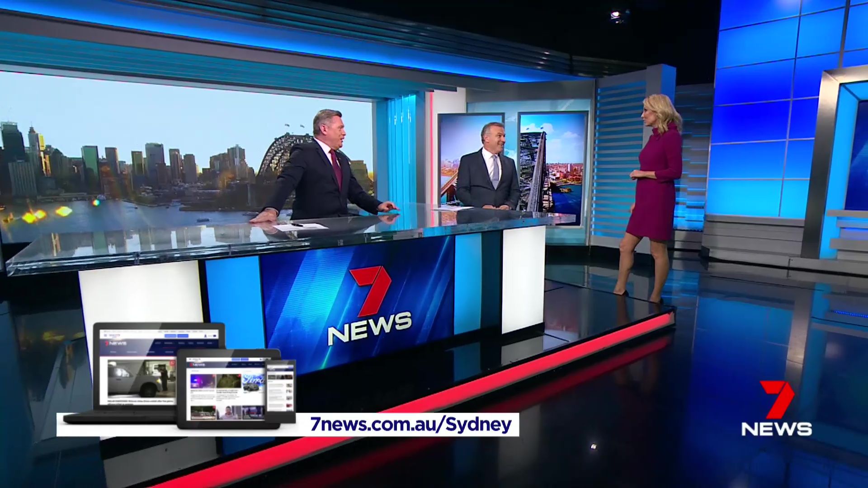Click the studio ceiling spotlight

tap(616, 15)
